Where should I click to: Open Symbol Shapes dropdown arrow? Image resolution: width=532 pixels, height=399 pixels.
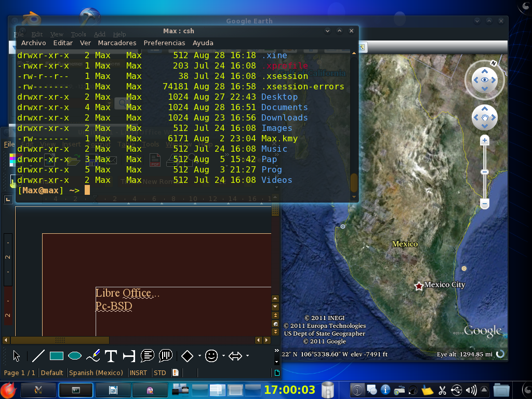[223, 356]
